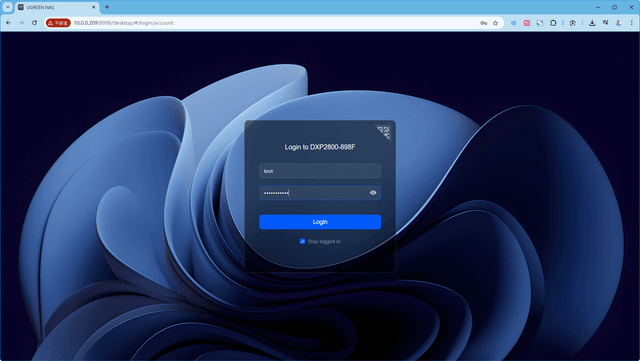Minimize the browser window
The width and height of the screenshot is (640, 361).
(x=598, y=7)
